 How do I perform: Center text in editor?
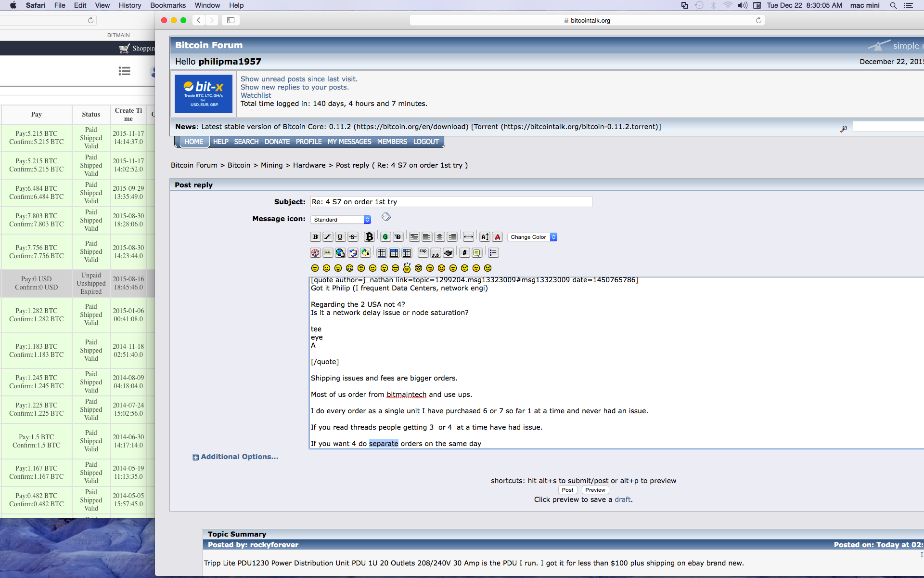pyautogui.click(x=439, y=236)
